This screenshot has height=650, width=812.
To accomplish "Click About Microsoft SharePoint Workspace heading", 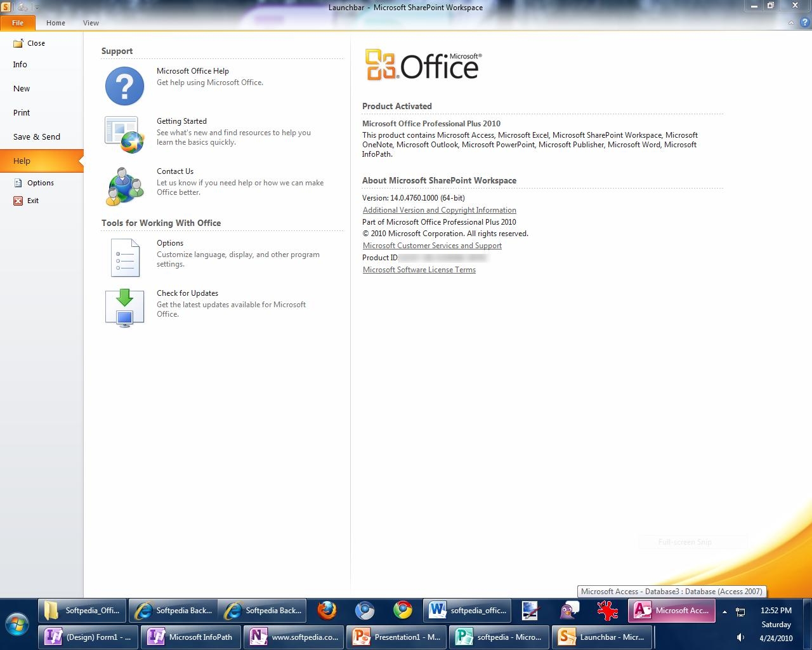I will (x=439, y=181).
